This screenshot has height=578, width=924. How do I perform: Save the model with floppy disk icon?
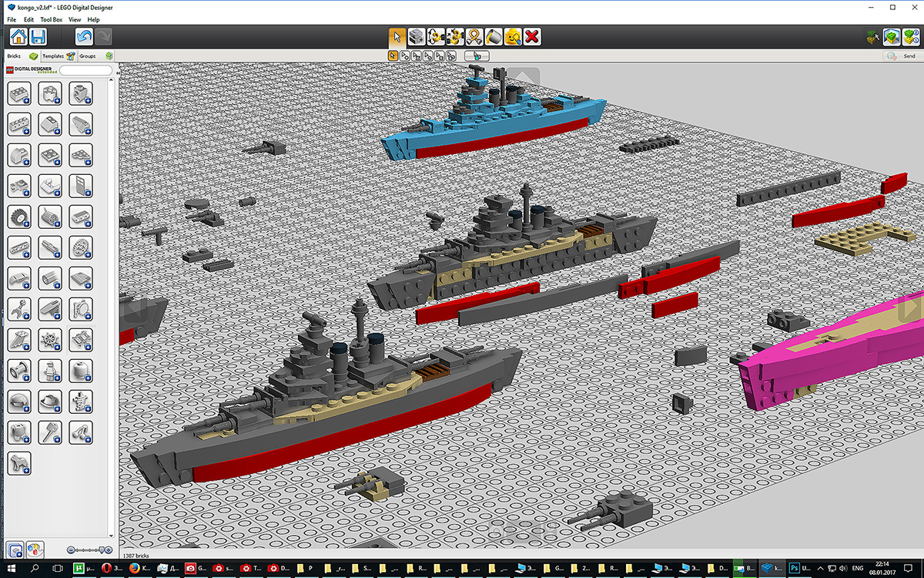(37, 36)
